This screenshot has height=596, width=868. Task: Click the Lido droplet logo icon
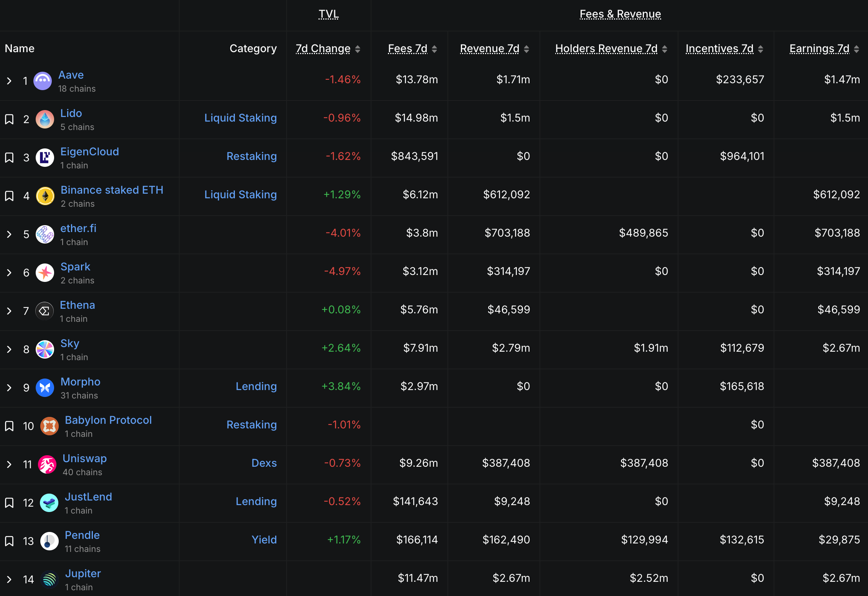coord(45,119)
